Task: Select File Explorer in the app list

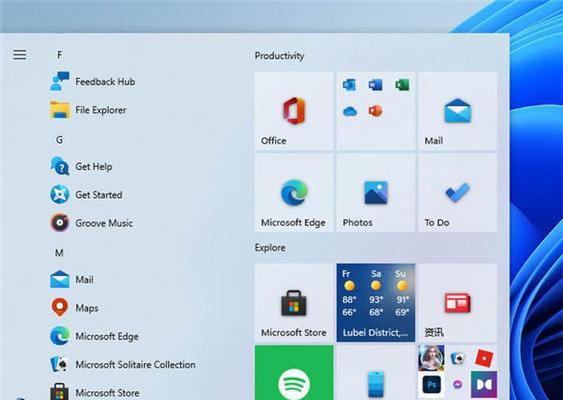Action: 89,110
